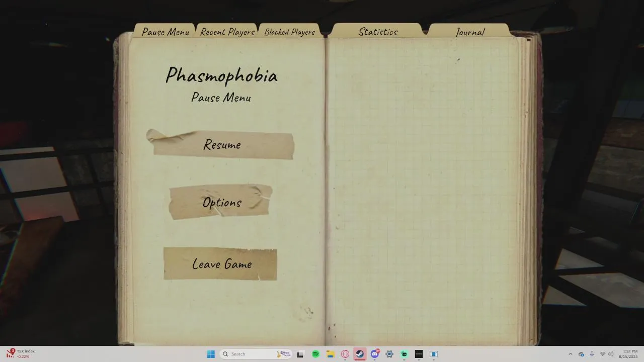Click the volume speaker tray icon
The width and height of the screenshot is (644, 362).
pyautogui.click(x=611, y=354)
